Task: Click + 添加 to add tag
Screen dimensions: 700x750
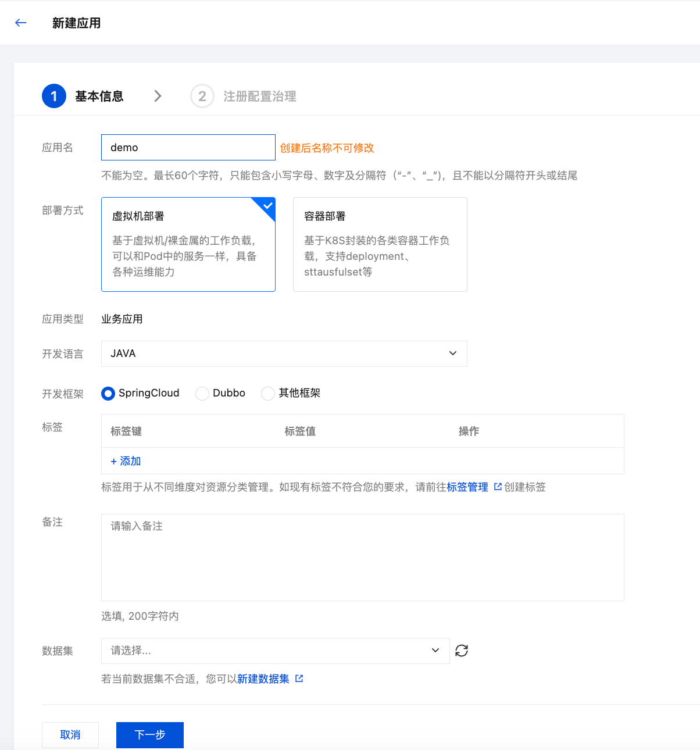Action: 126,461
